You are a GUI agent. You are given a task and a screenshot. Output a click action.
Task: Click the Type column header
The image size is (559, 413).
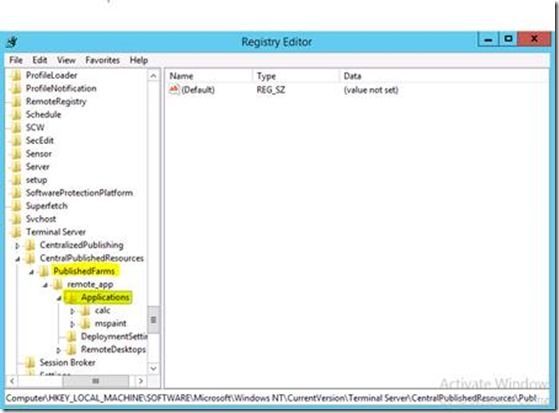pos(296,76)
